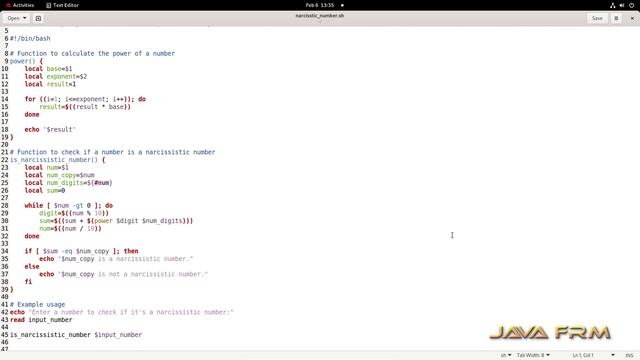This screenshot has width=640, height=360.
Task: Click line 'local num=$1'
Action: pos(47,167)
